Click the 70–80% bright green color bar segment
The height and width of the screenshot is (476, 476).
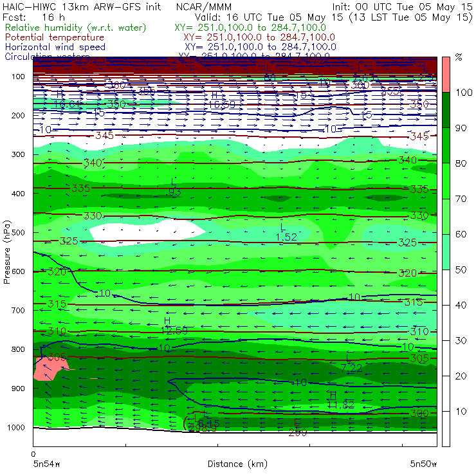pyautogui.click(x=446, y=181)
